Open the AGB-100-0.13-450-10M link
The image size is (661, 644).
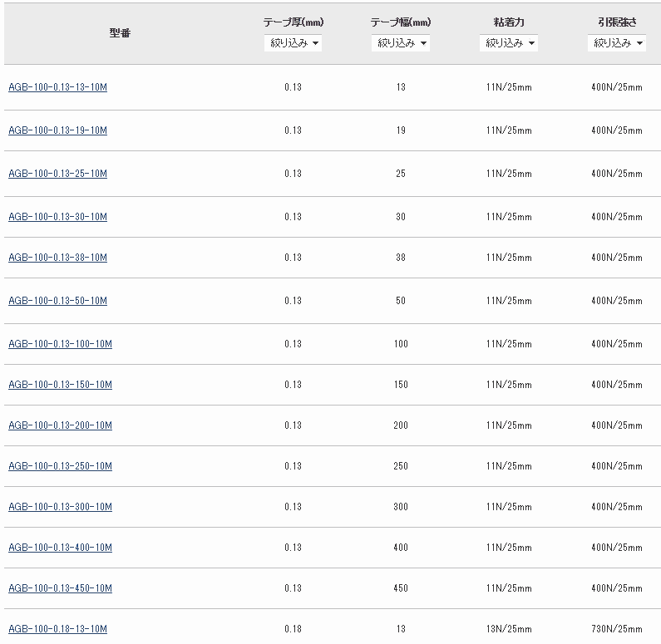click(x=60, y=588)
